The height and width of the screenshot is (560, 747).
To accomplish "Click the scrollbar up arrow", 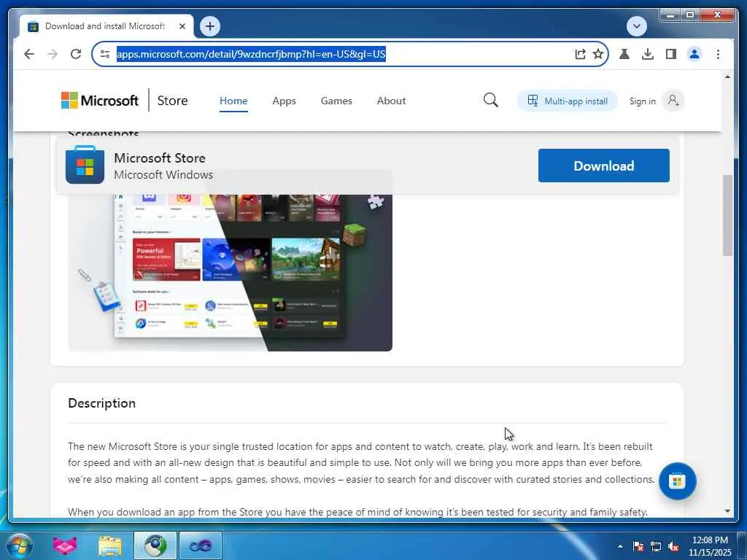I will pyautogui.click(x=727, y=77).
